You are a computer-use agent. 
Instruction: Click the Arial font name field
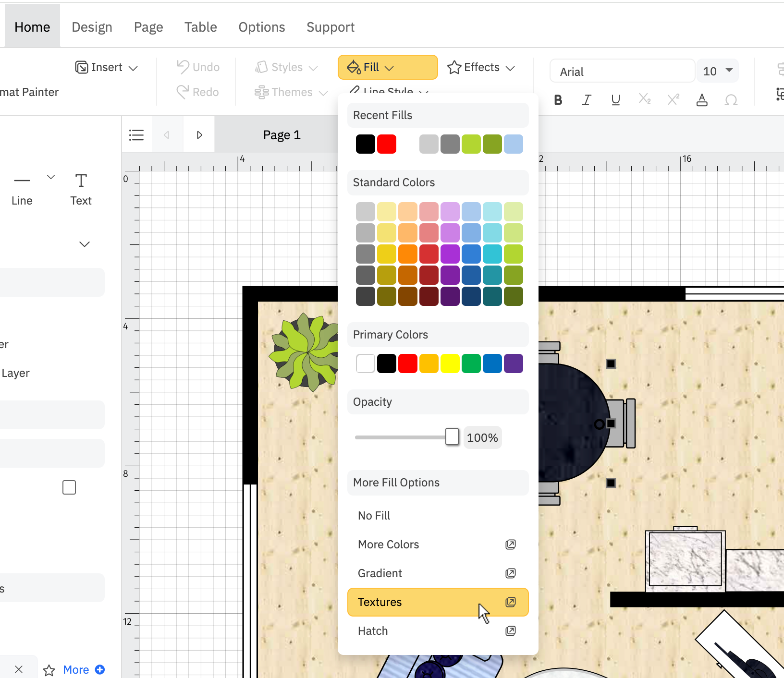click(622, 72)
